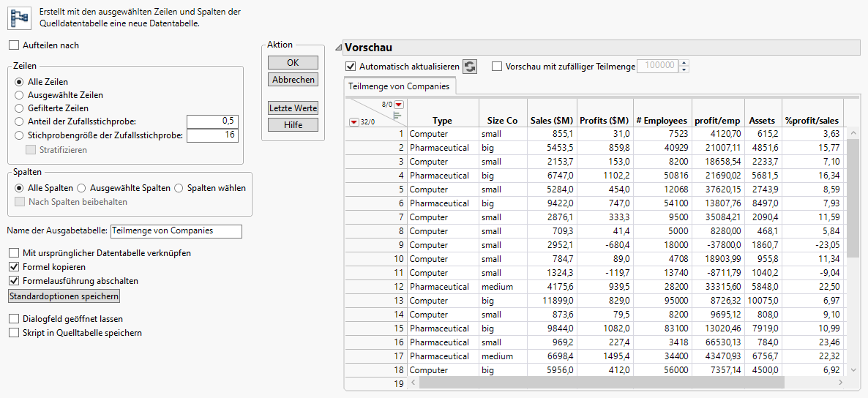Open Hilfe from the Aktion panel
The height and width of the screenshot is (398, 868).
click(x=293, y=125)
